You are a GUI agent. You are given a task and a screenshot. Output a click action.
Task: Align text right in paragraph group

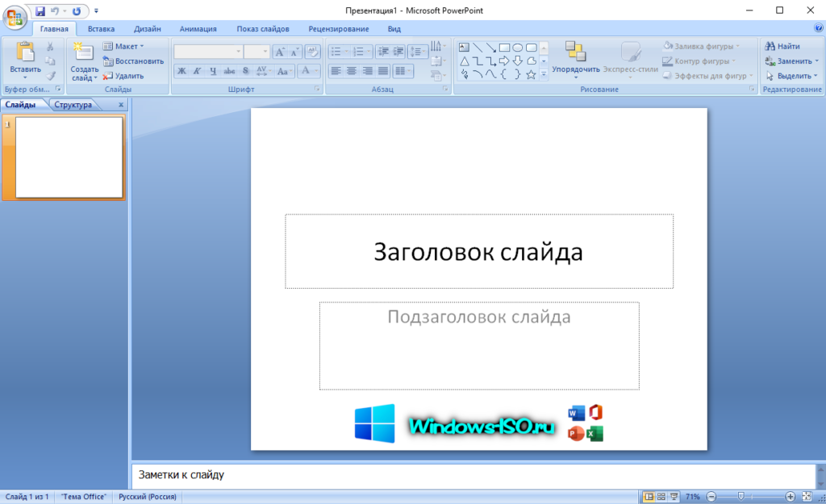coord(367,71)
